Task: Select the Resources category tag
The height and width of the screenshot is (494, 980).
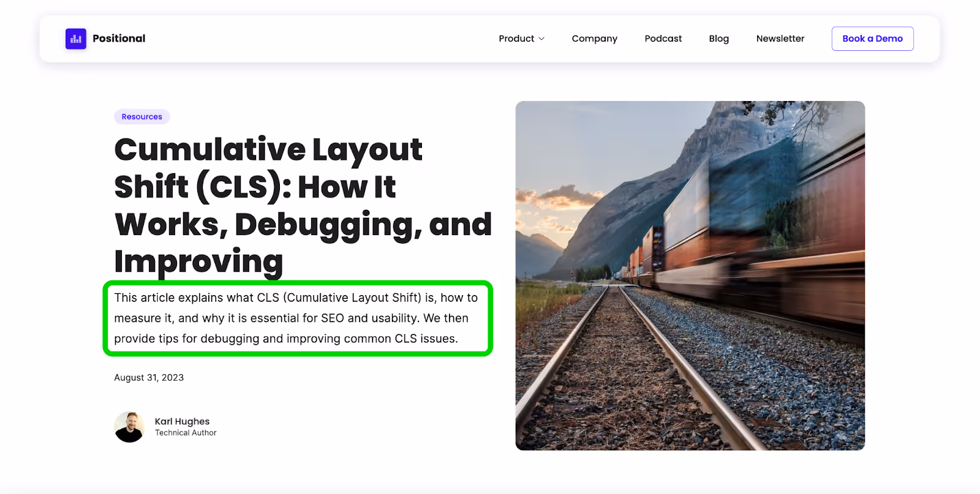Action: tap(141, 117)
